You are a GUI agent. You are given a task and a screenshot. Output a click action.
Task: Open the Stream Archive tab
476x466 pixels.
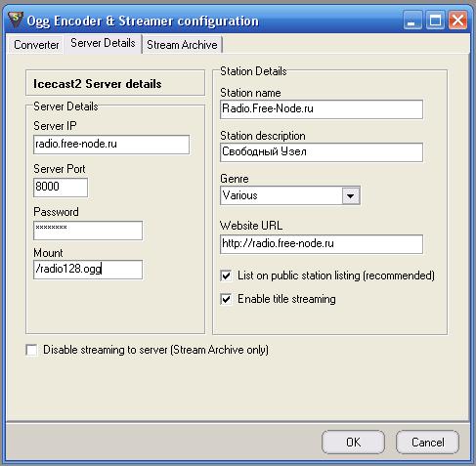[x=182, y=45]
